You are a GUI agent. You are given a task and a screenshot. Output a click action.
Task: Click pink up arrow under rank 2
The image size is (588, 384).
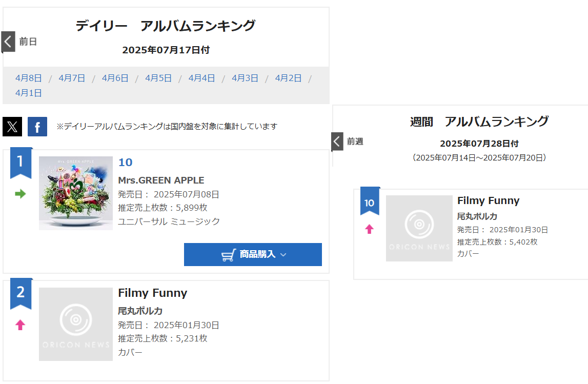coord(21,325)
